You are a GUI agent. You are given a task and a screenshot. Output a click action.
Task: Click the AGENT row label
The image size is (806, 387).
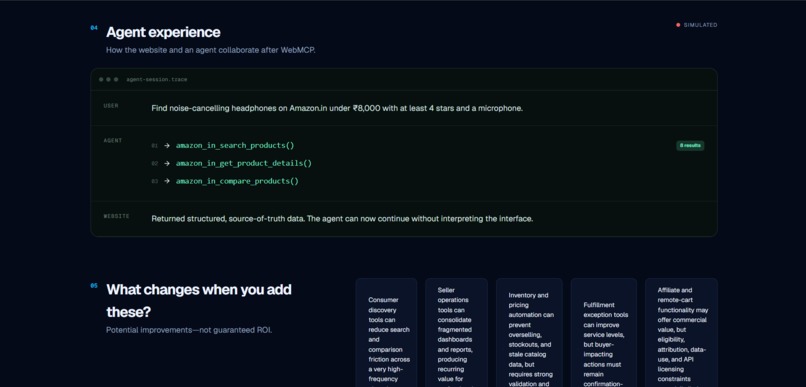(113, 140)
